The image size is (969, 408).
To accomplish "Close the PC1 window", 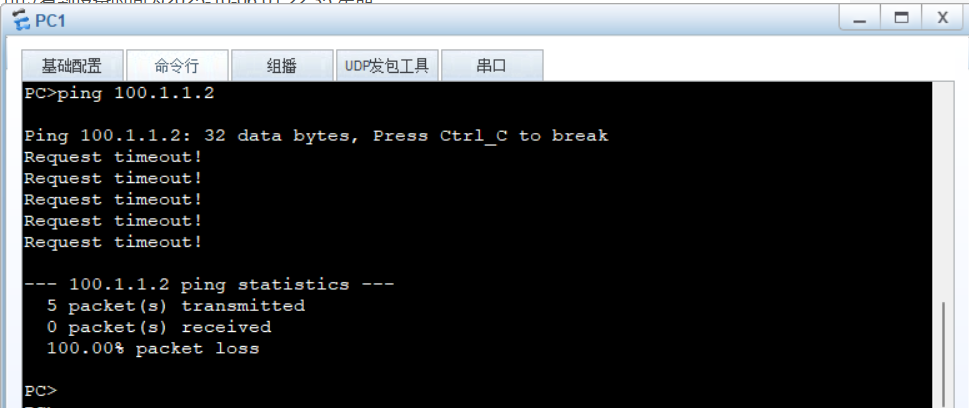I will click(943, 18).
